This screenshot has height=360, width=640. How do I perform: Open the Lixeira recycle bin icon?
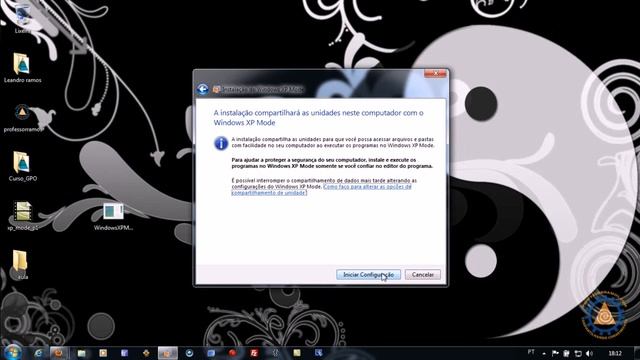point(22,18)
